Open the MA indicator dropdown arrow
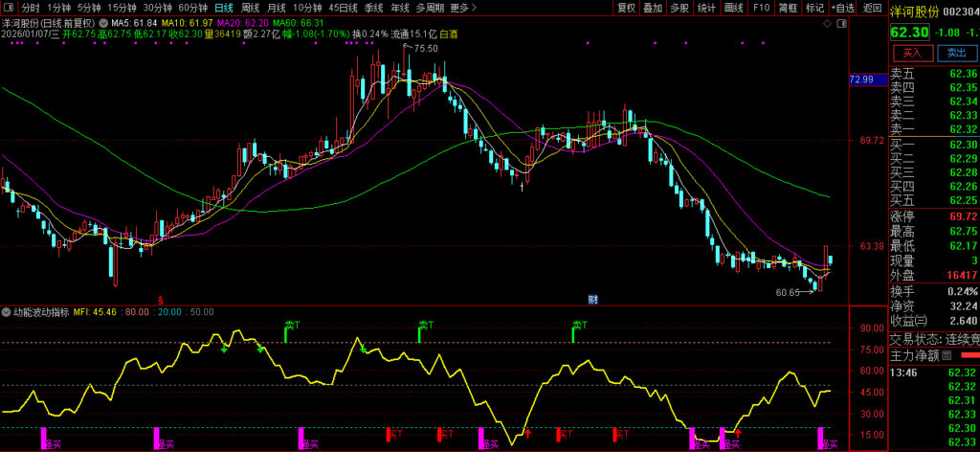This screenshot has width=980, height=452. [103, 21]
